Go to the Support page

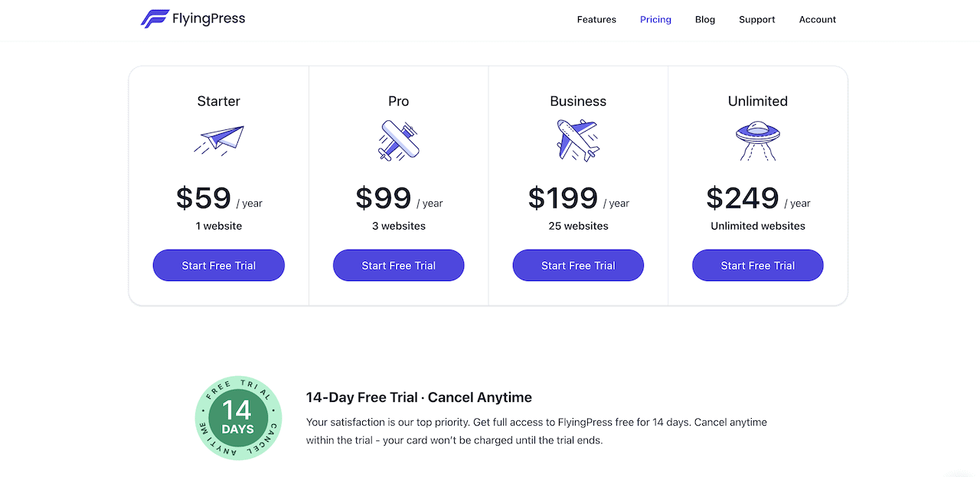coord(756,19)
